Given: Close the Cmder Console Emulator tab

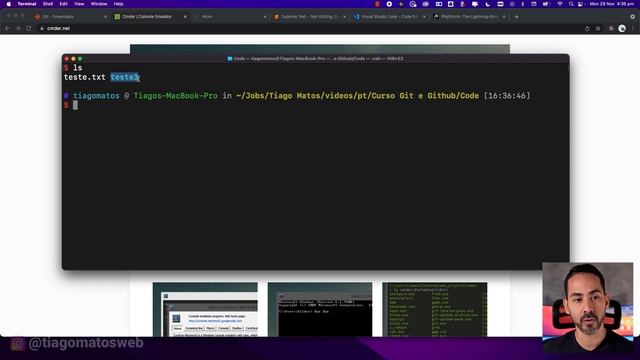Looking at the screenshot, I should pyautogui.click(x=185, y=17).
